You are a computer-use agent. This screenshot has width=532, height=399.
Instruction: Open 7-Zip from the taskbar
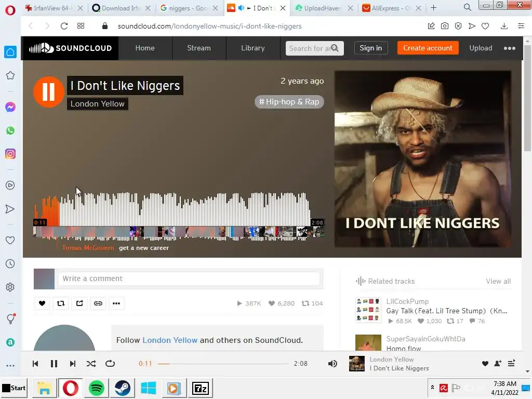200,388
